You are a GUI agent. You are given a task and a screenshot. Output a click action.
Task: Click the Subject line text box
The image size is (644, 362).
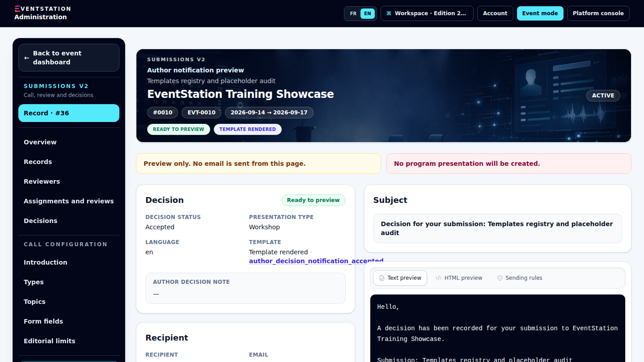pos(498,228)
